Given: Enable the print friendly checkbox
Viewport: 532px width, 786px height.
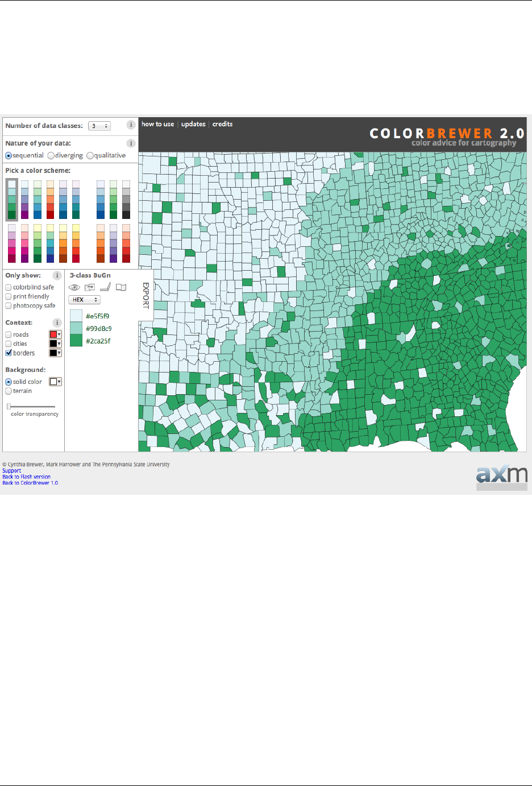Looking at the screenshot, I should [x=9, y=297].
